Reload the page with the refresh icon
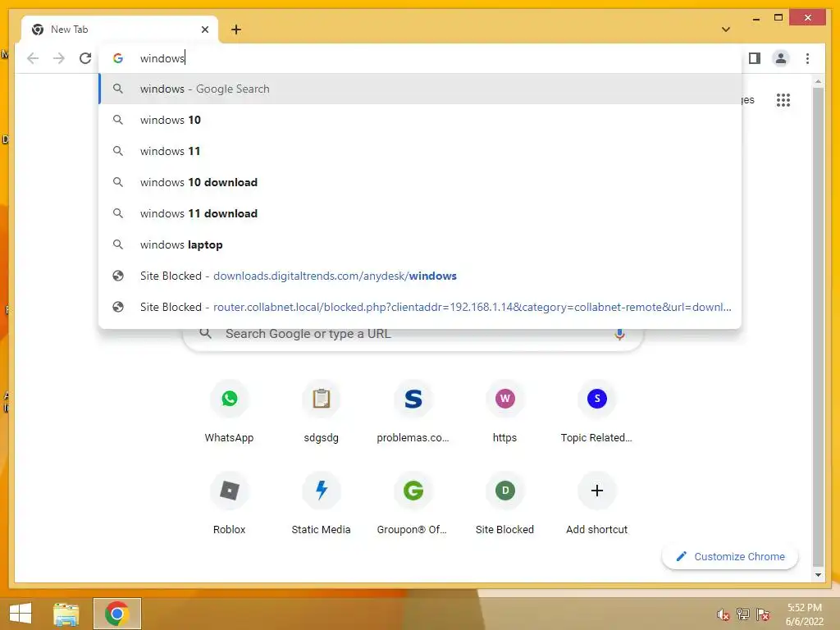The width and height of the screenshot is (840, 630). pos(85,58)
